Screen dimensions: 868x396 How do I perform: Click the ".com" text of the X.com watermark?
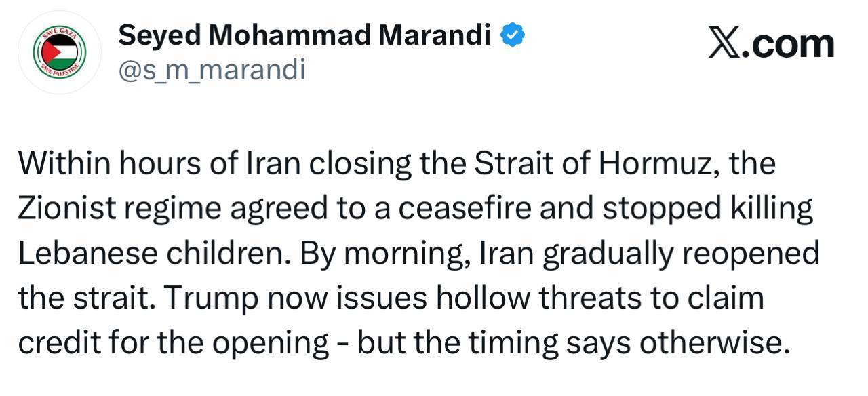click(789, 43)
